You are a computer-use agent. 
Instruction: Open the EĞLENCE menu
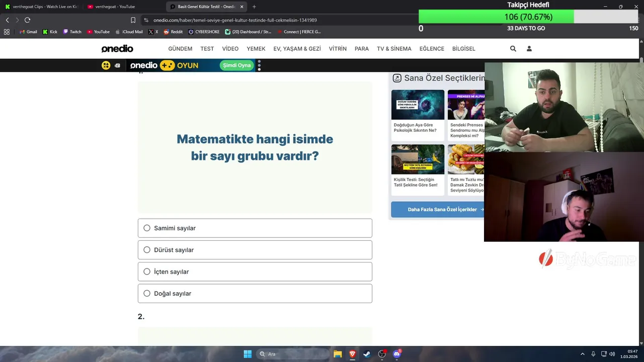[432, 49]
